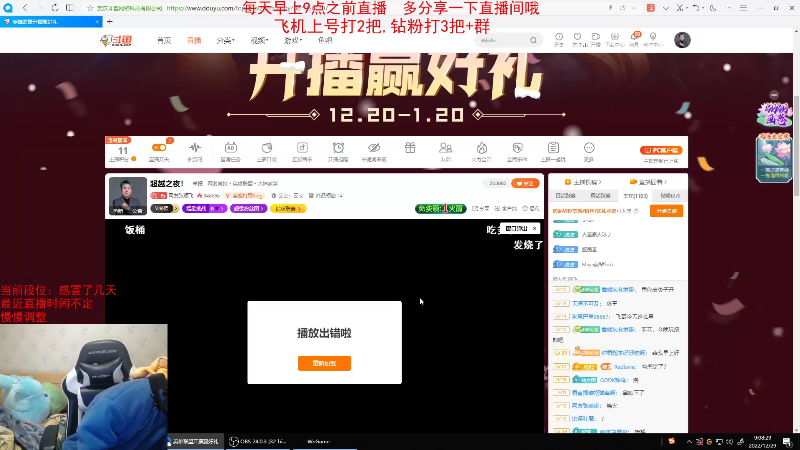Open the second purple badge pill
Image resolution: width=800 pixels, height=450 pixels.
click(x=248, y=209)
